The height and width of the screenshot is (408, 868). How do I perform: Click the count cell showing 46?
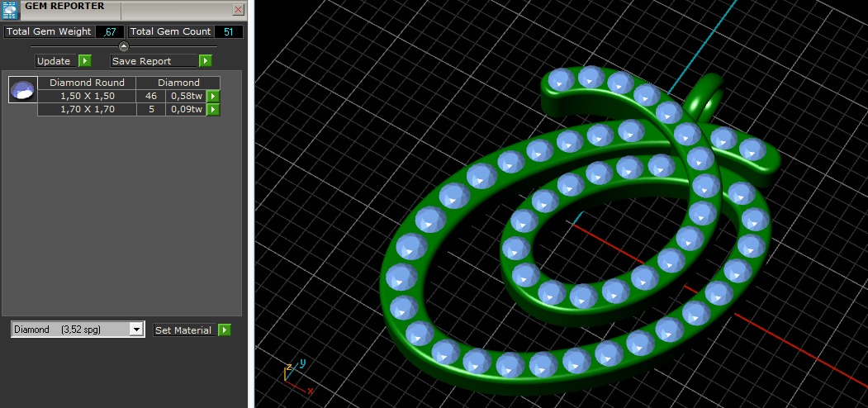[x=151, y=96]
